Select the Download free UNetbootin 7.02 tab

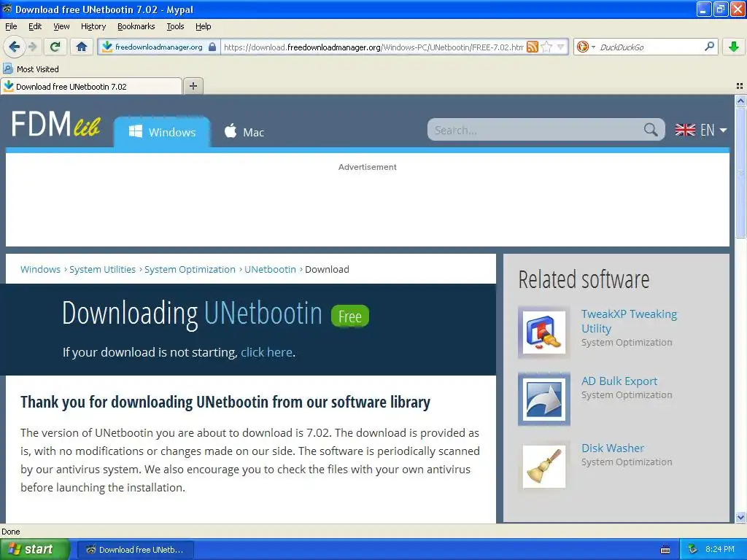pos(91,86)
